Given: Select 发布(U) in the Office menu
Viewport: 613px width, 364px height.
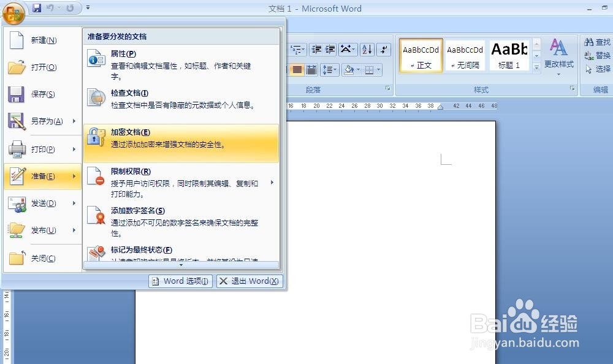Looking at the screenshot, I should (43, 230).
